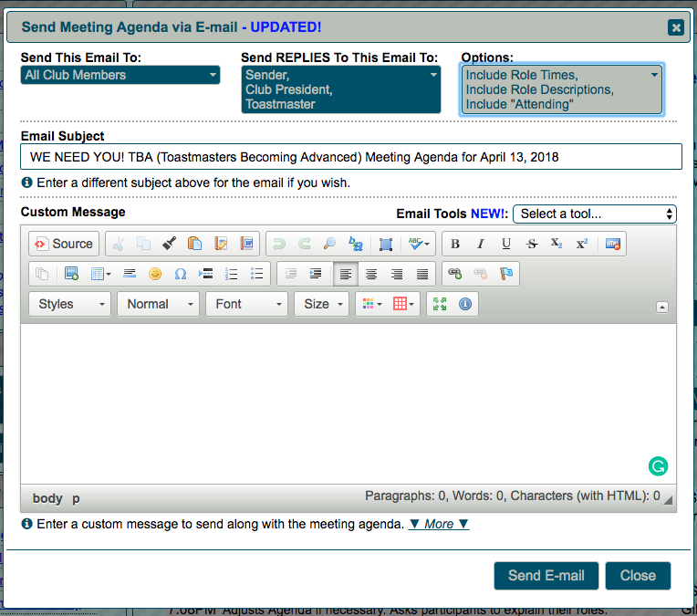Toggle underline text formatting
Screen dimensions: 697x616
click(506, 244)
